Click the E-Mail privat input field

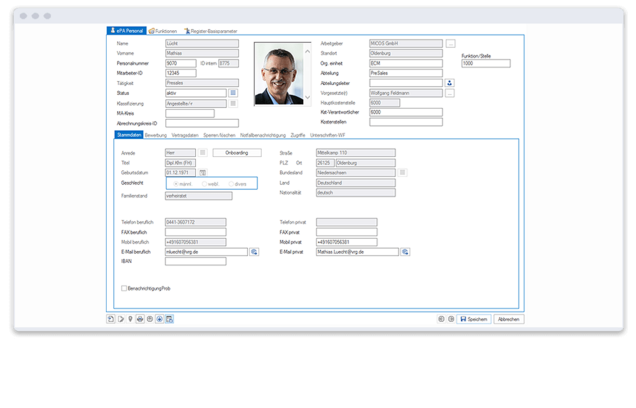pos(357,252)
